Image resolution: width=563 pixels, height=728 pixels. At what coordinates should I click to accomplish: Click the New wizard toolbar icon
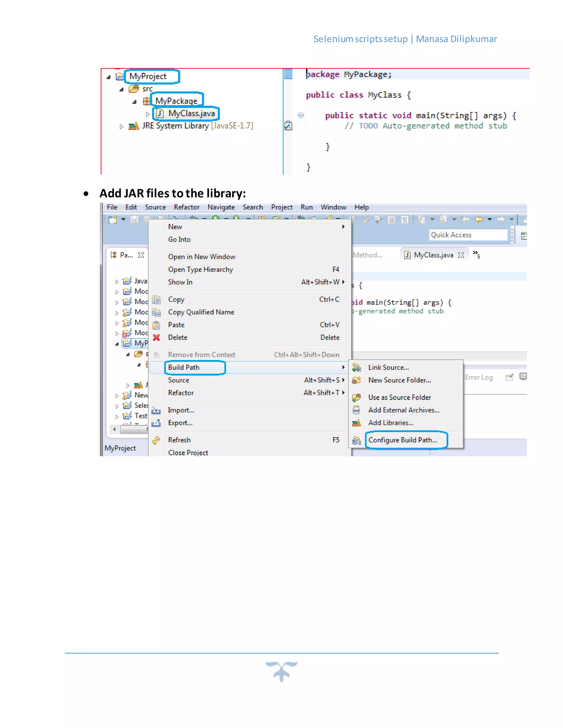coord(113,219)
